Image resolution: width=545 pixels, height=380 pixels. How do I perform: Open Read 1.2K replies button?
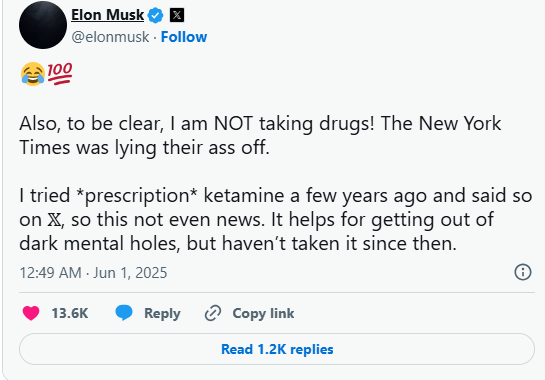[277, 349]
